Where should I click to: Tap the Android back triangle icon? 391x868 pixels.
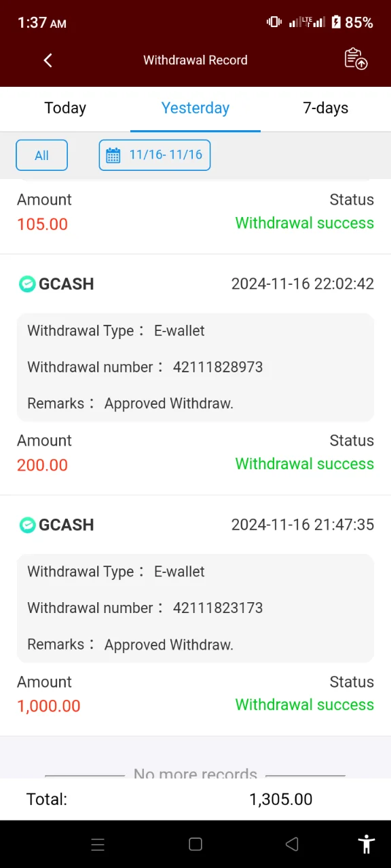click(293, 844)
